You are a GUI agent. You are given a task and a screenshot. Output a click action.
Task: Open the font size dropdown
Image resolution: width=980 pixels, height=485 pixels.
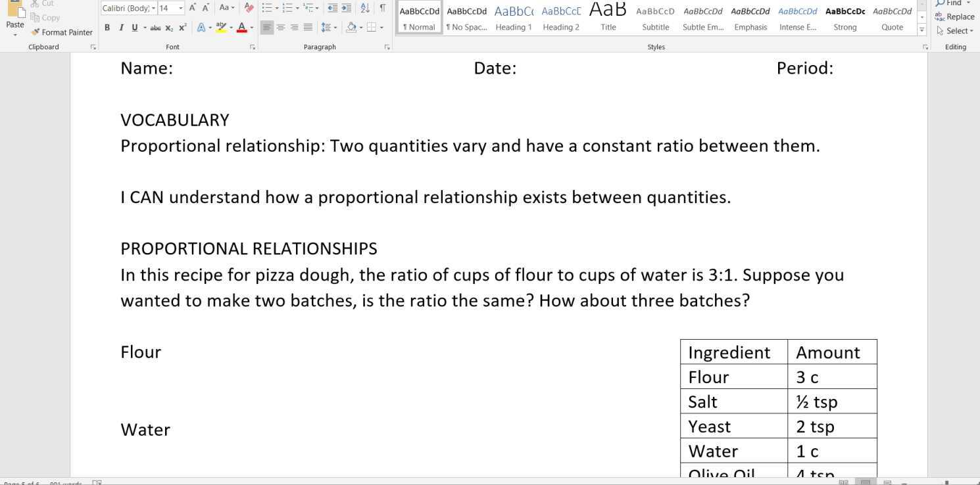(181, 8)
